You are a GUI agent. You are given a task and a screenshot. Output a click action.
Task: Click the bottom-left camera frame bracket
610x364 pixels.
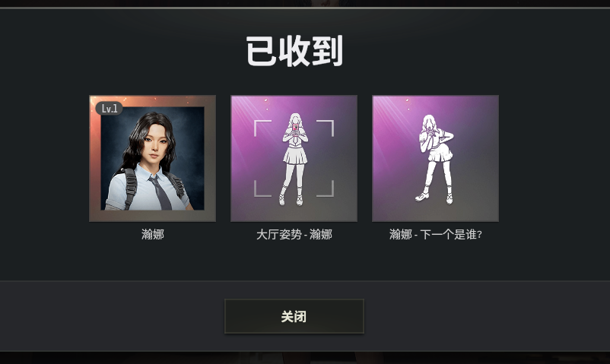(x=262, y=188)
